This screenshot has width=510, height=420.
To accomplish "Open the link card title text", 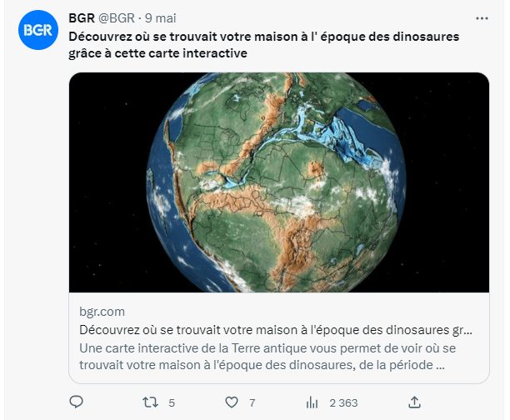I will (276, 330).
